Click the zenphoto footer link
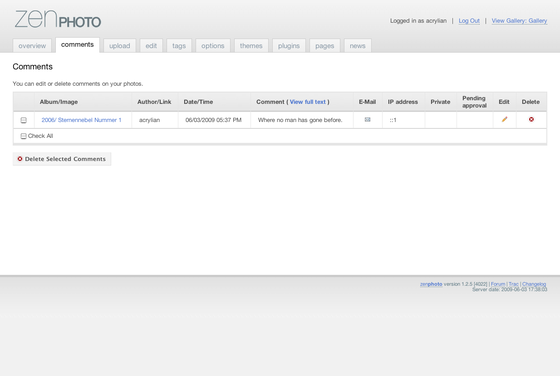 pos(431,284)
